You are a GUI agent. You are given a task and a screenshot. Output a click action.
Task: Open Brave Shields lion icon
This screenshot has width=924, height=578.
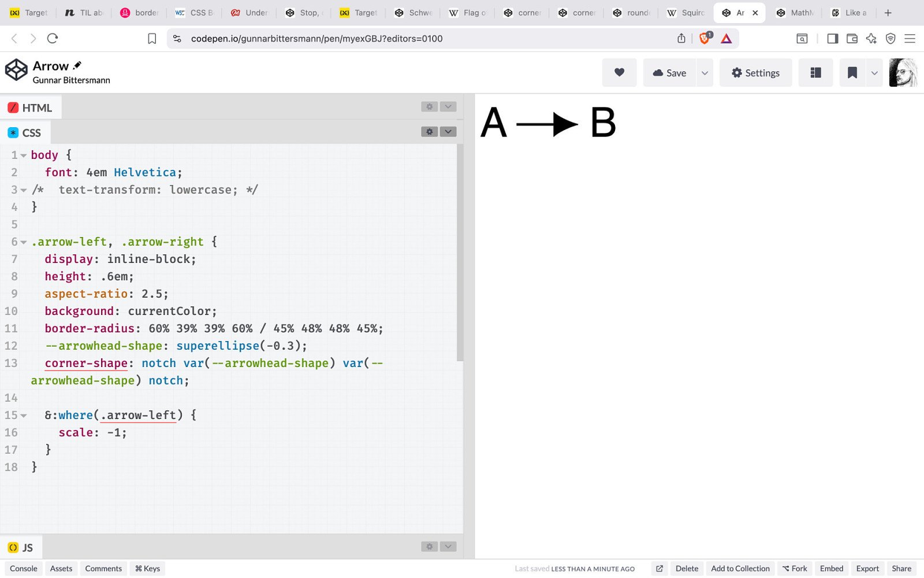(x=705, y=38)
